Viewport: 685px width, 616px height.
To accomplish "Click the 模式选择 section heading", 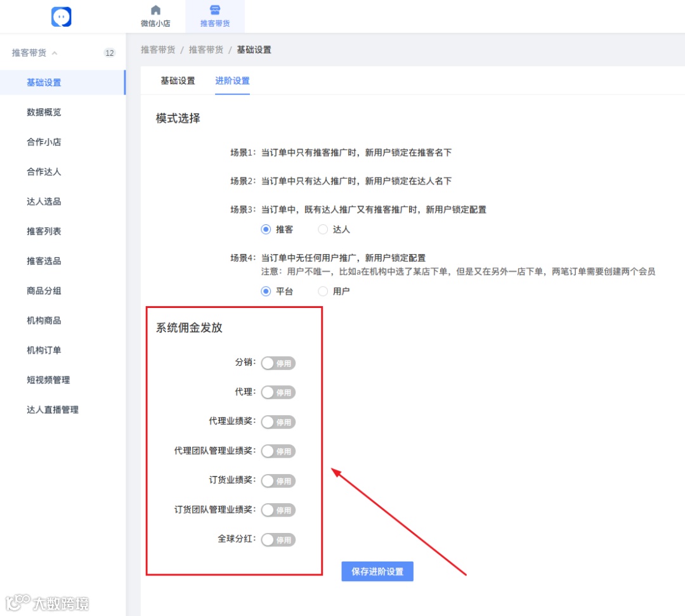I will pos(178,119).
